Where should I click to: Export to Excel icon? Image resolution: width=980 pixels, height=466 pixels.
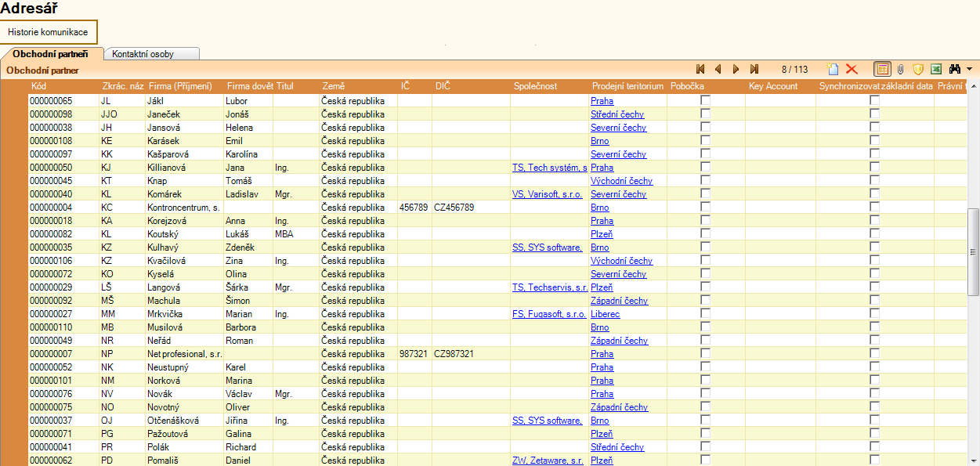(x=935, y=69)
